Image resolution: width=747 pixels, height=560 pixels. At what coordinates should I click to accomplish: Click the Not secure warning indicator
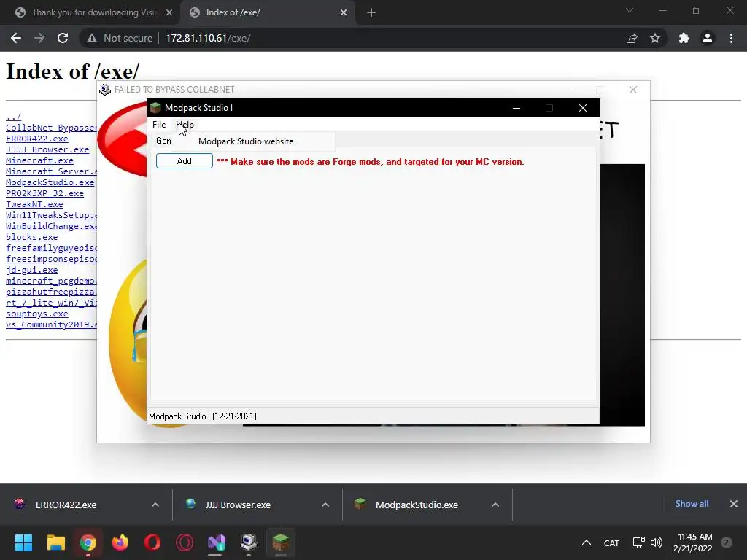click(120, 38)
